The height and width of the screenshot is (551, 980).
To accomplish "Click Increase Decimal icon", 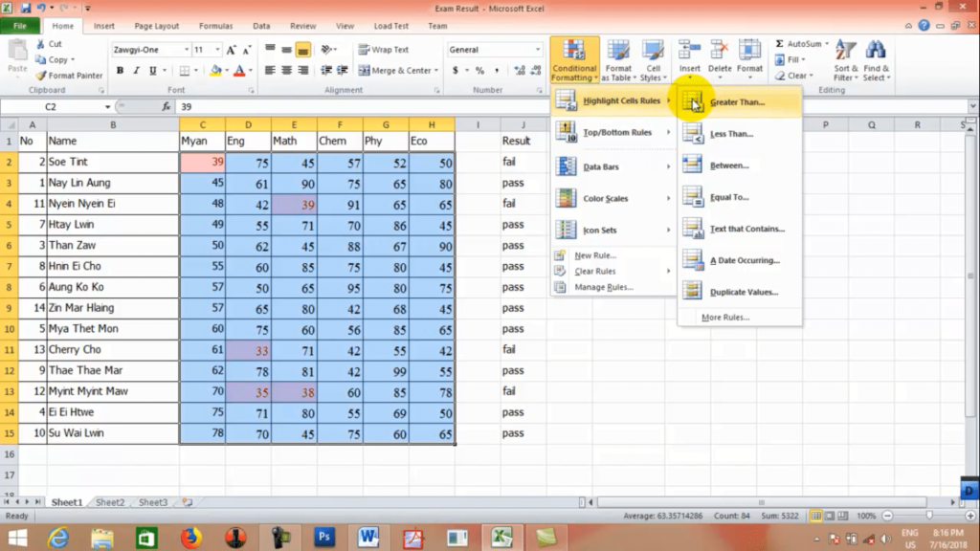I will coord(520,71).
